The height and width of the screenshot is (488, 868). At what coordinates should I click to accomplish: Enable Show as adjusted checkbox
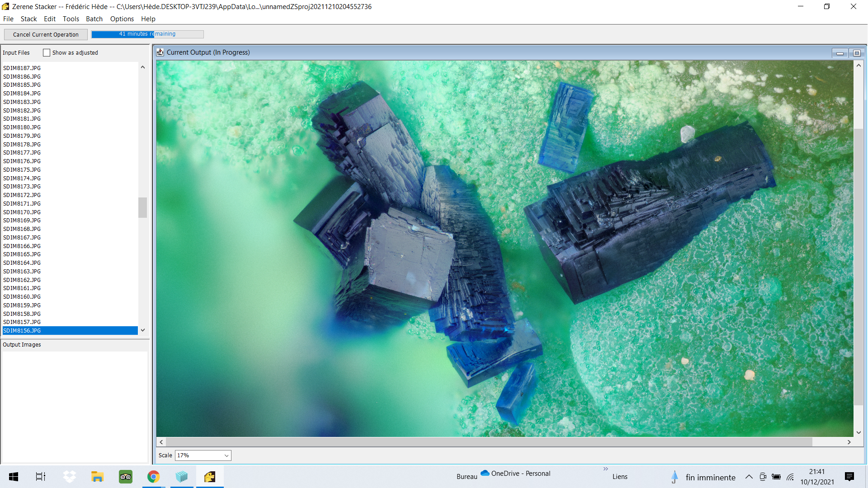pos(47,53)
